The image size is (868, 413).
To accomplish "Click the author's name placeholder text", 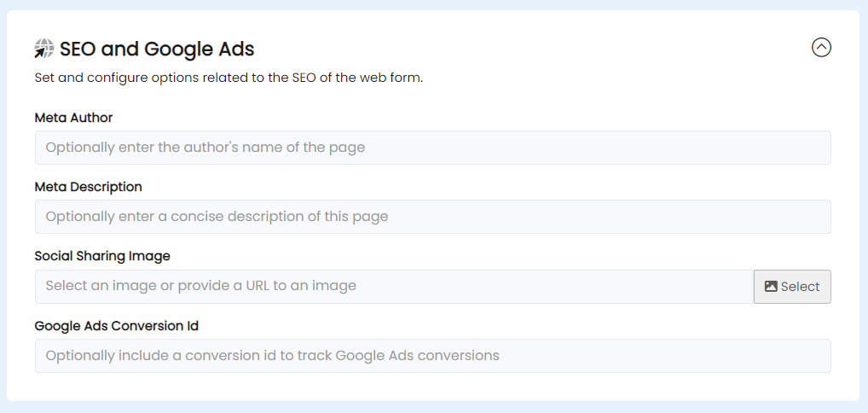I will coord(205,148).
